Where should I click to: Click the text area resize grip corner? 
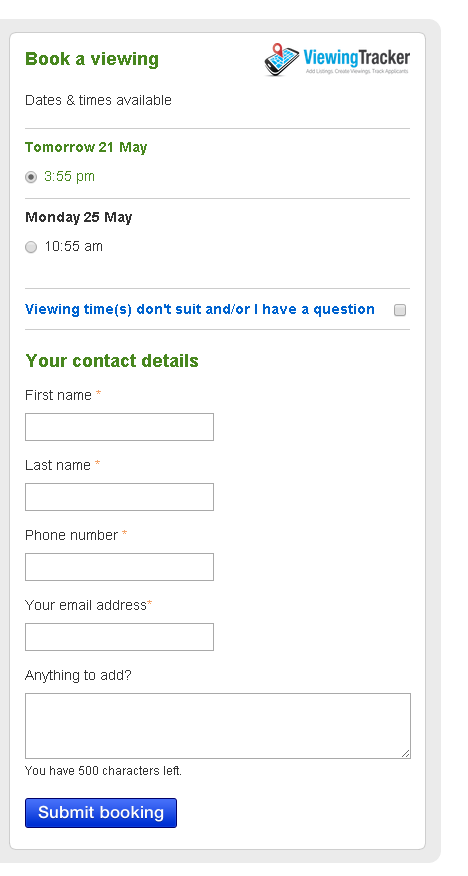(405, 753)
